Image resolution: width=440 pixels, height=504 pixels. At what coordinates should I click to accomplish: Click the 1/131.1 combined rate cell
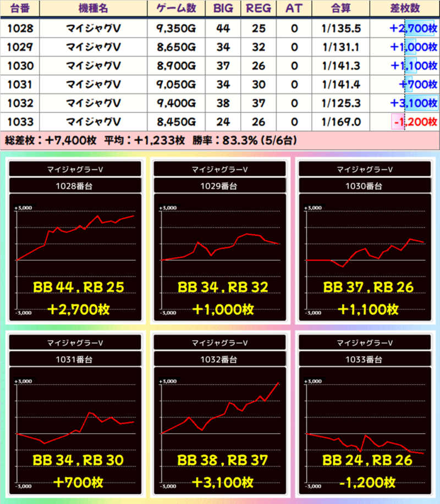pos(341,47)
